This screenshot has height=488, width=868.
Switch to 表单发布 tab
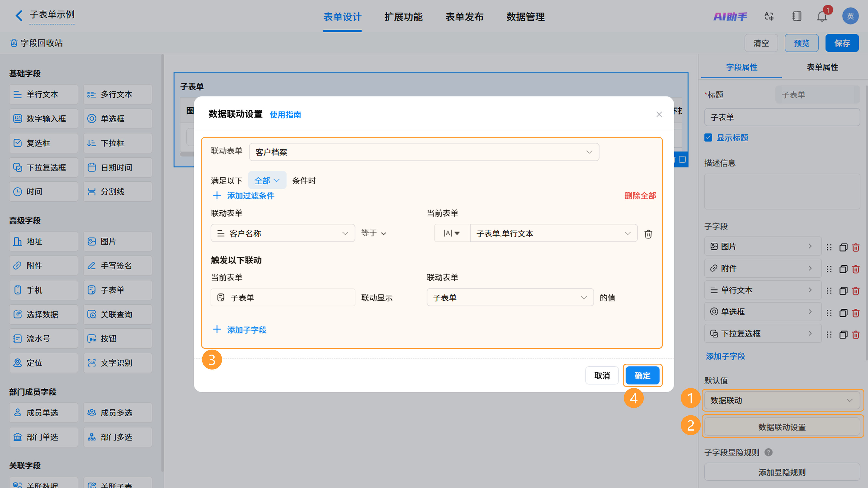coord(464,17)
